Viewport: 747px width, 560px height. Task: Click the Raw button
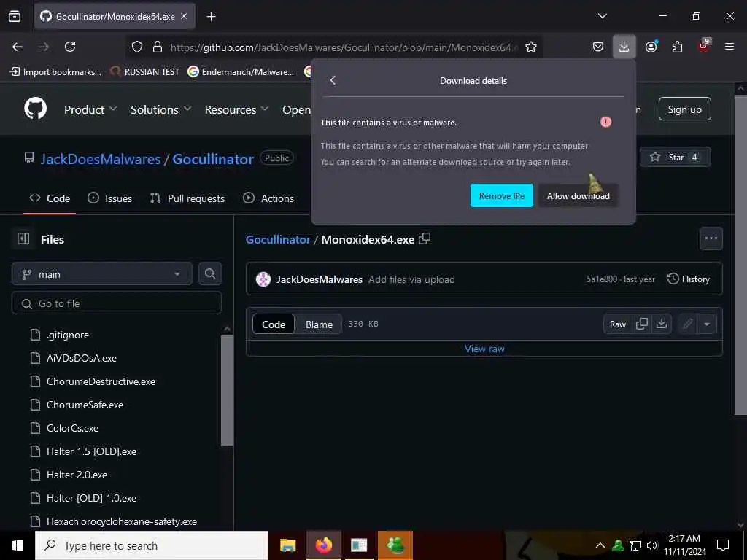pyautogui.click(x=617, y=324)
